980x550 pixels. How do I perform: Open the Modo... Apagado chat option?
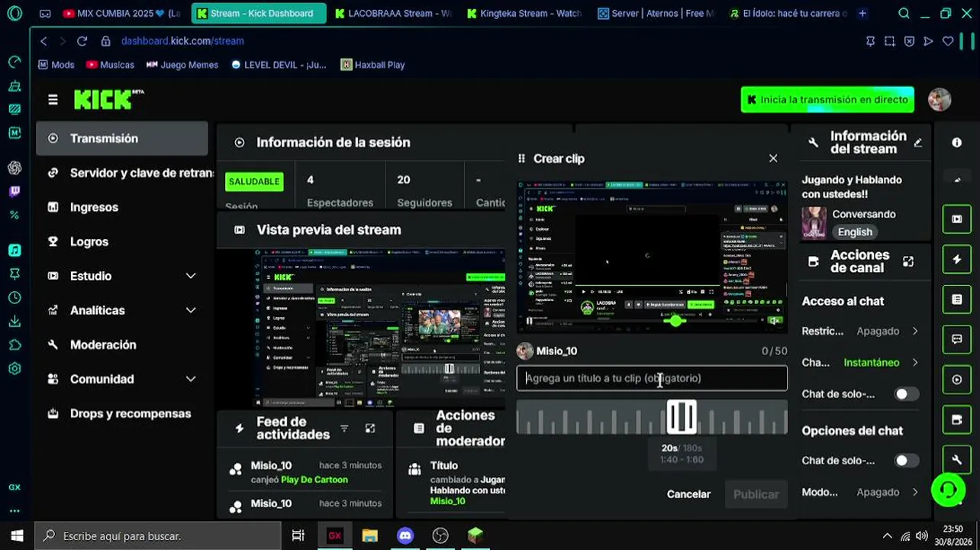[x=860, y=492]
